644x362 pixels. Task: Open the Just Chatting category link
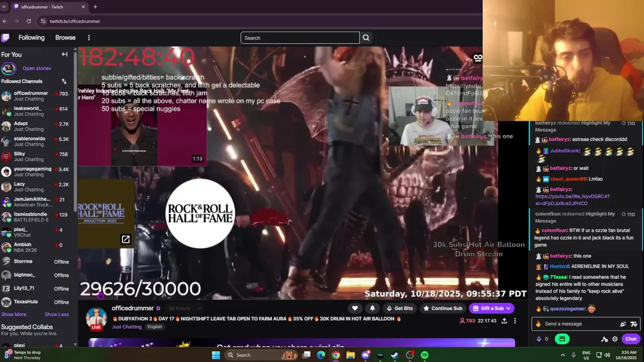(127, 327)
